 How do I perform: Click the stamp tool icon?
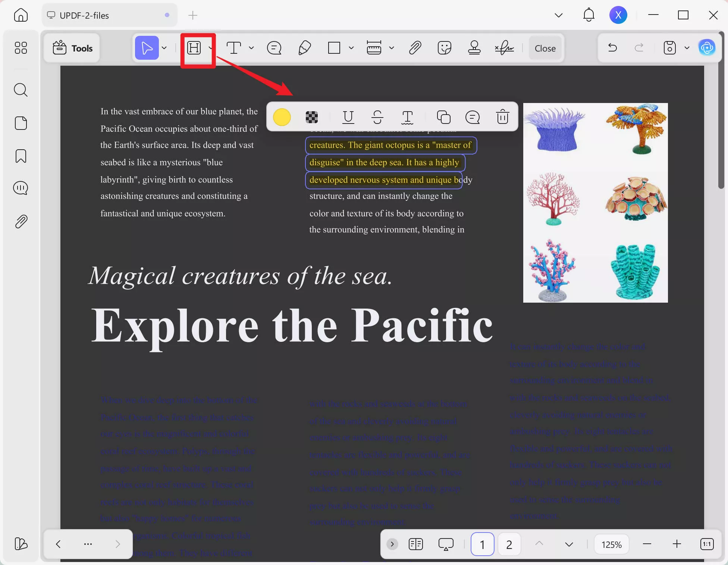[474, 48]
